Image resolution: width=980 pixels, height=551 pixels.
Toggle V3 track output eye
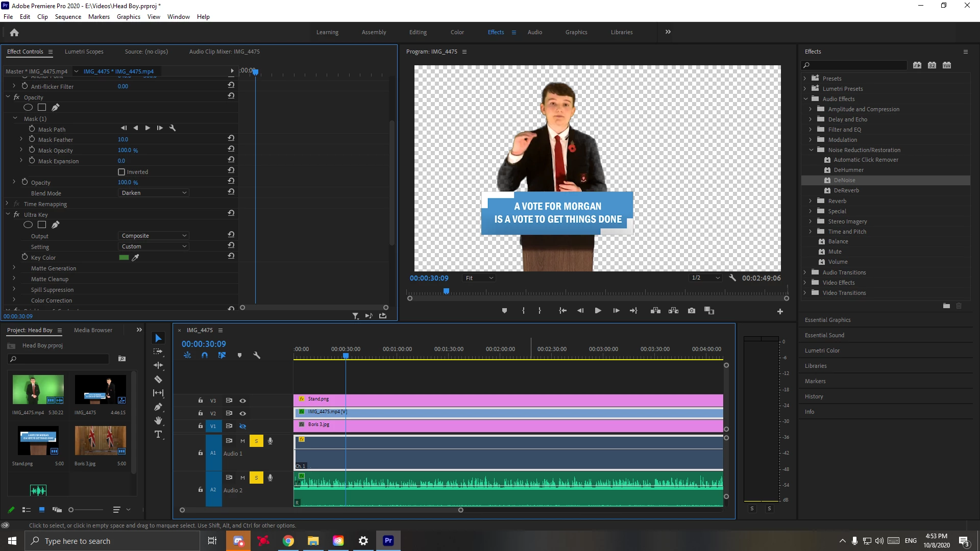click(x=243, y=400)
